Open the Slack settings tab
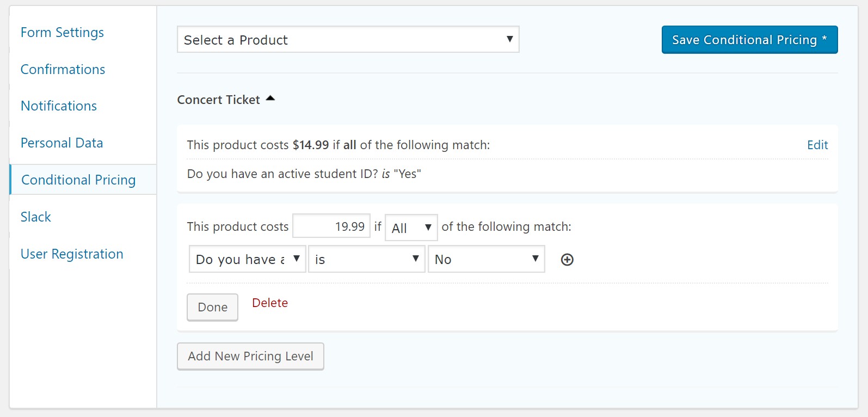The height and width of the screenshot is (417, 868). coord(36,217)
